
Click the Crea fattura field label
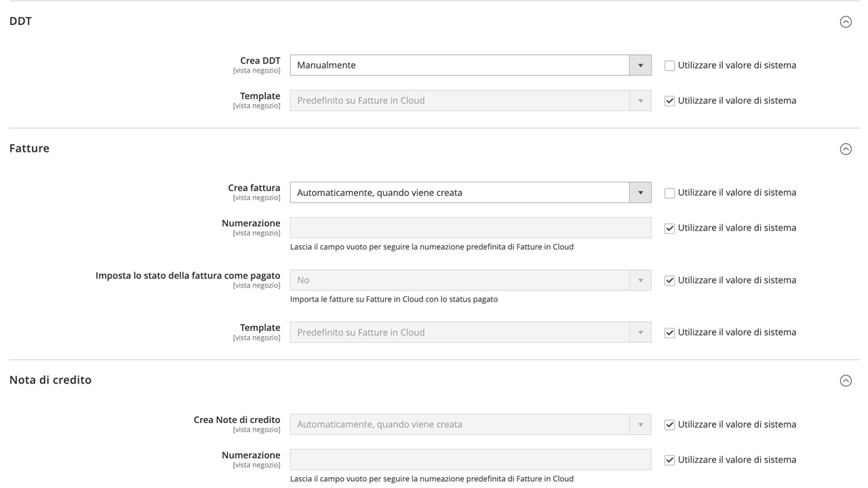coord(254,188)
